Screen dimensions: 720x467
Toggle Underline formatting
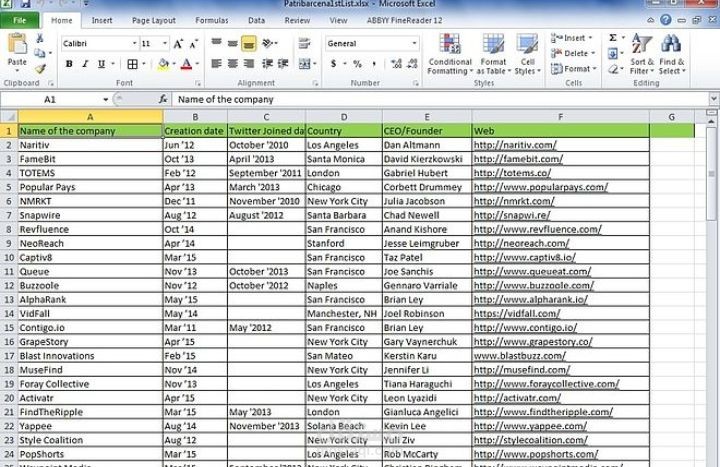[x=101, y=64]
